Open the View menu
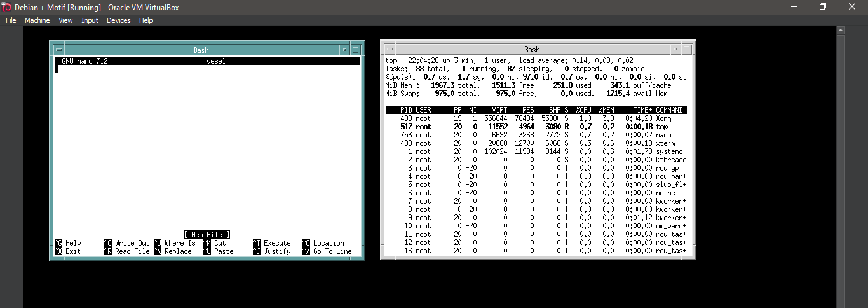Screen dimensions: 868x308 [x=65, y=20]
